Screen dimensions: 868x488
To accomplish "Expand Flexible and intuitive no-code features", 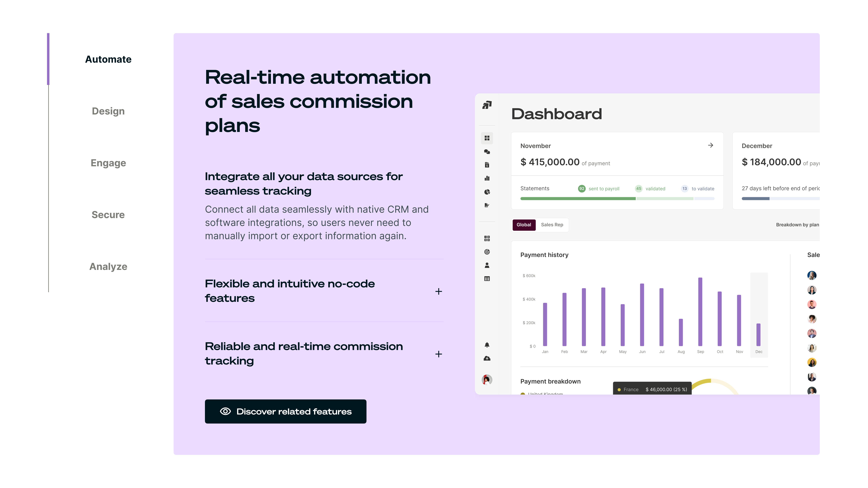I will coord(438,291).
